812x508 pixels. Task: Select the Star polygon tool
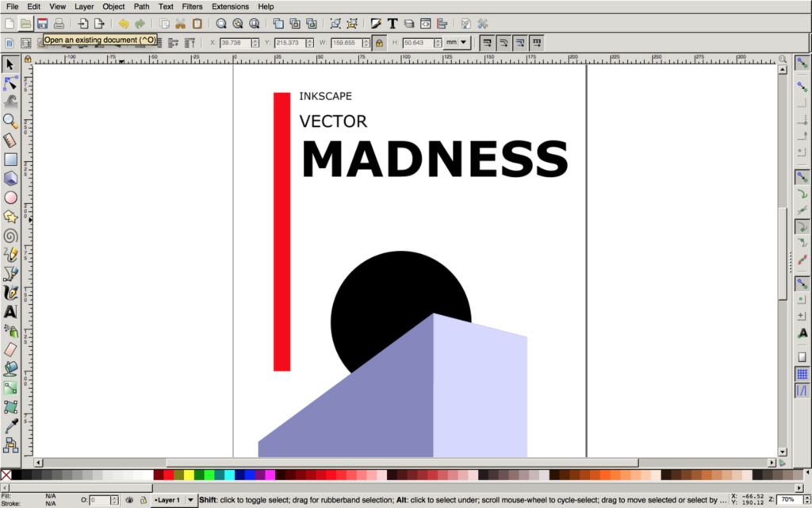(x=10, y=217)
